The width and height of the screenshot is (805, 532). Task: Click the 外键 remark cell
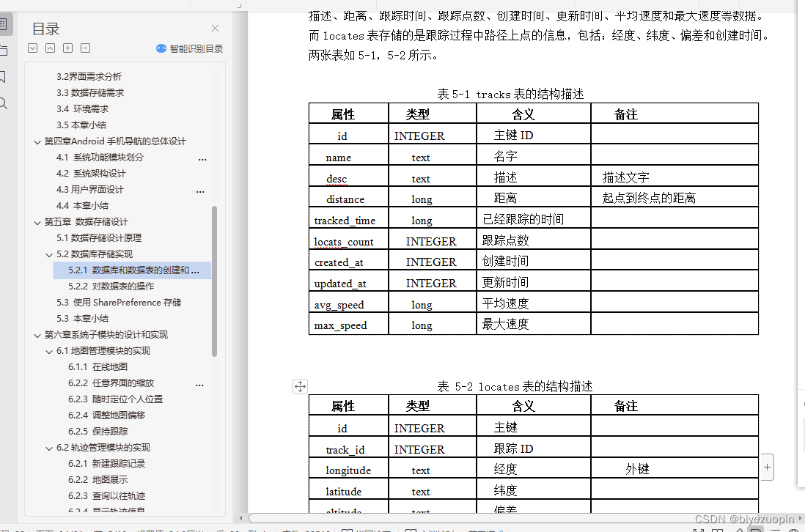674,468
